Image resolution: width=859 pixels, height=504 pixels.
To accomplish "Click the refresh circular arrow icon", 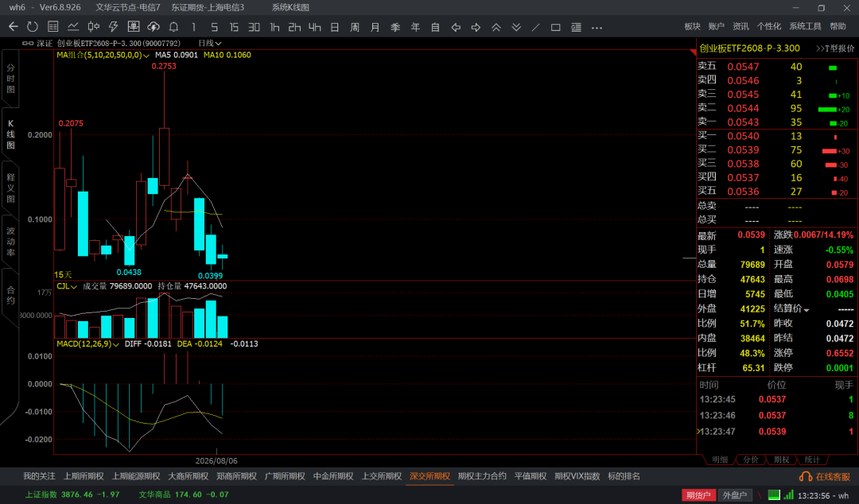I will click(33, 26).
